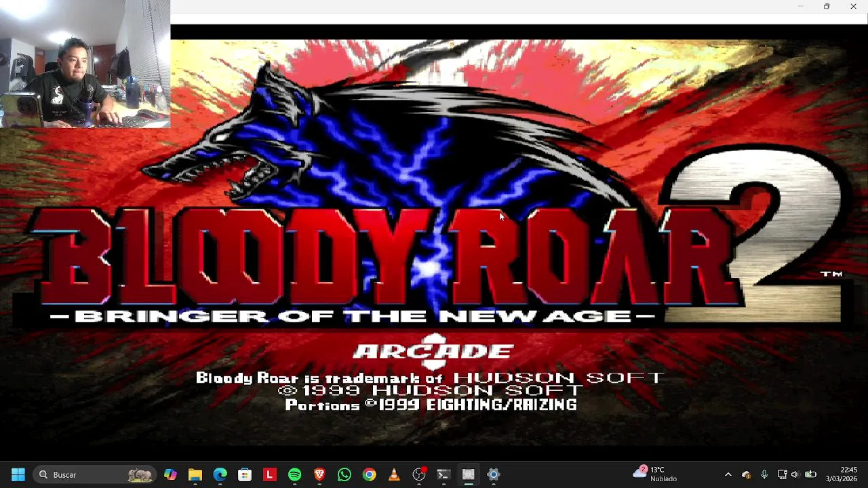Click 'Bloody Roar is trademark of' text
Image resolution: width=868 pixels, height=488 pixels.
tap(319, 378)
